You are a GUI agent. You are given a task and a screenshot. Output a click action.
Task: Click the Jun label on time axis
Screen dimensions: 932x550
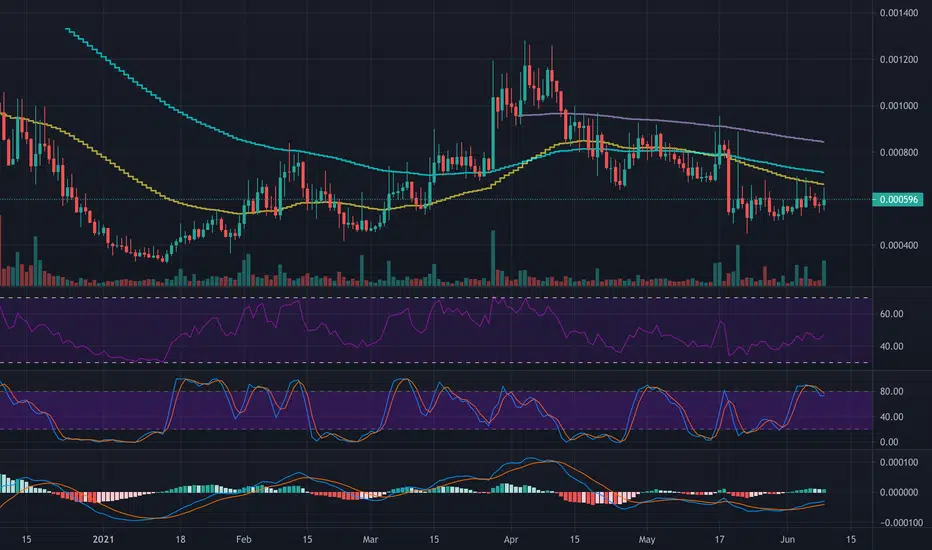coord(788,539)
